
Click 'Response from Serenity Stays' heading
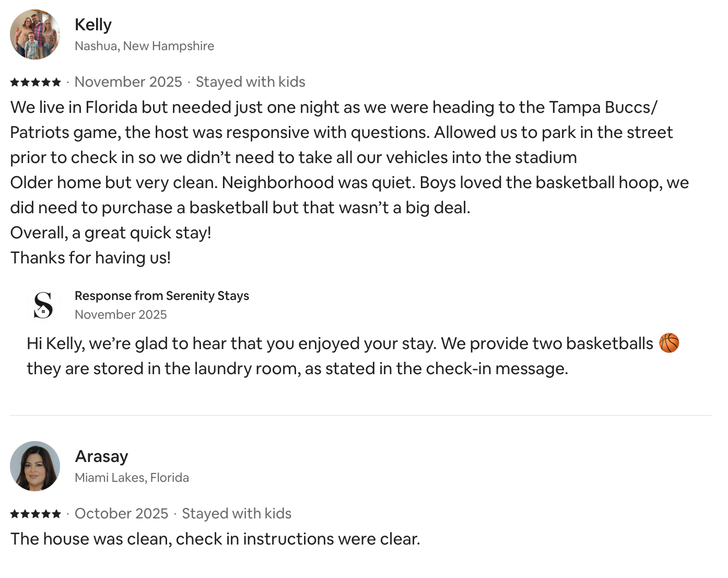pos(162,296)
